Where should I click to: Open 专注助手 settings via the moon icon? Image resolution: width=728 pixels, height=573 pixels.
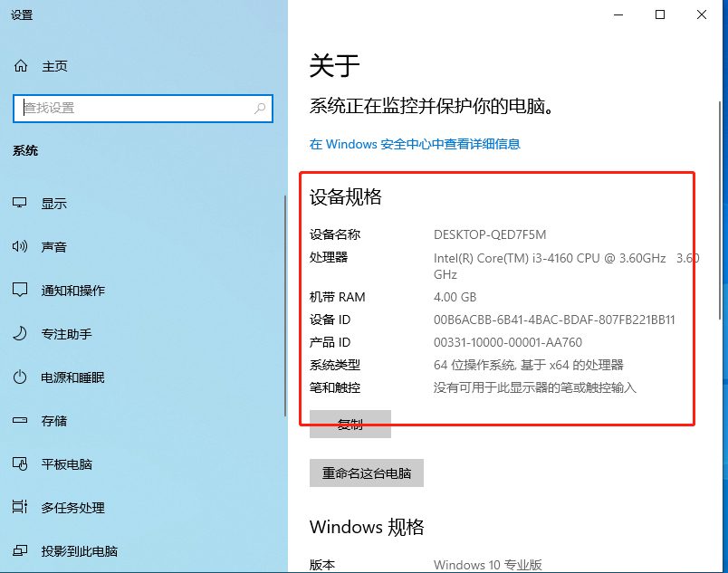pos(20,333)
